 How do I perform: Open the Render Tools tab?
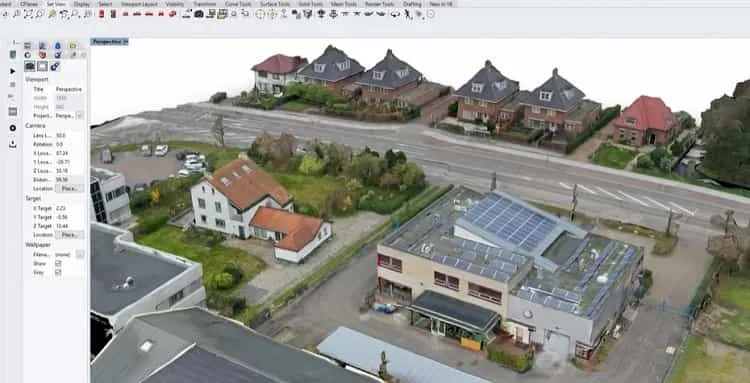380,4
